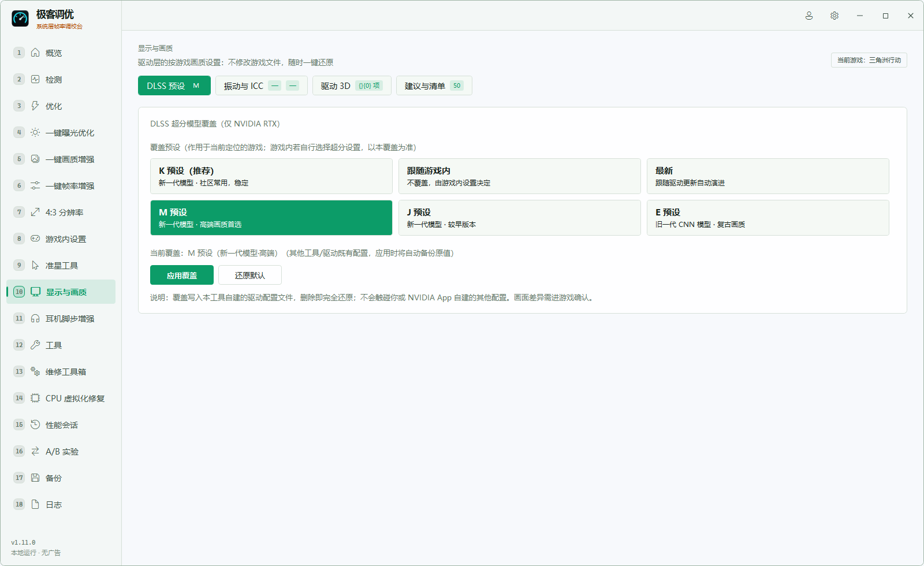Select 显示与画质 in the sidebar
The width and height of the screenshot is (924, 566).
tap(61, 292)
